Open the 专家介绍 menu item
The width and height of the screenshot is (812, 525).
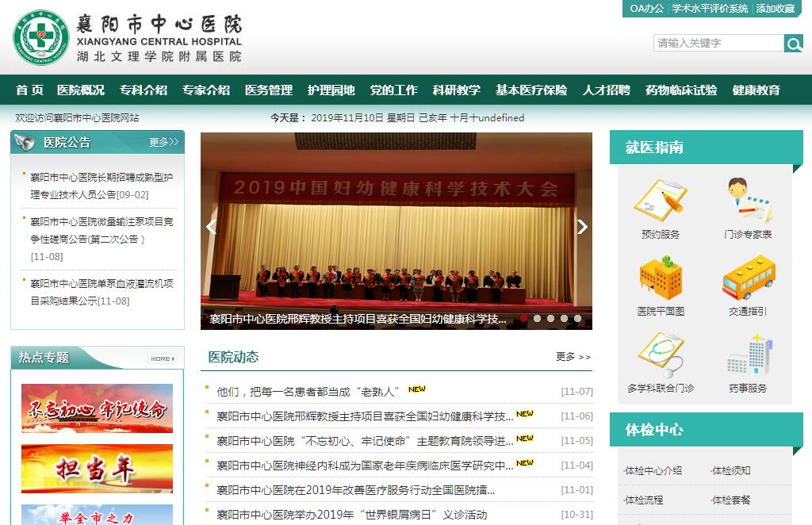pyautogui.click(x=205, y=90)
